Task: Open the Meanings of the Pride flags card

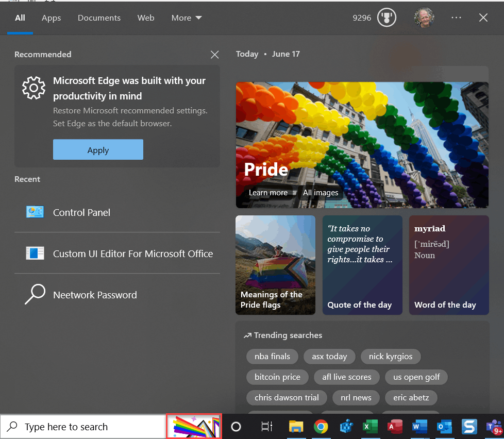Action: [275, 265]
